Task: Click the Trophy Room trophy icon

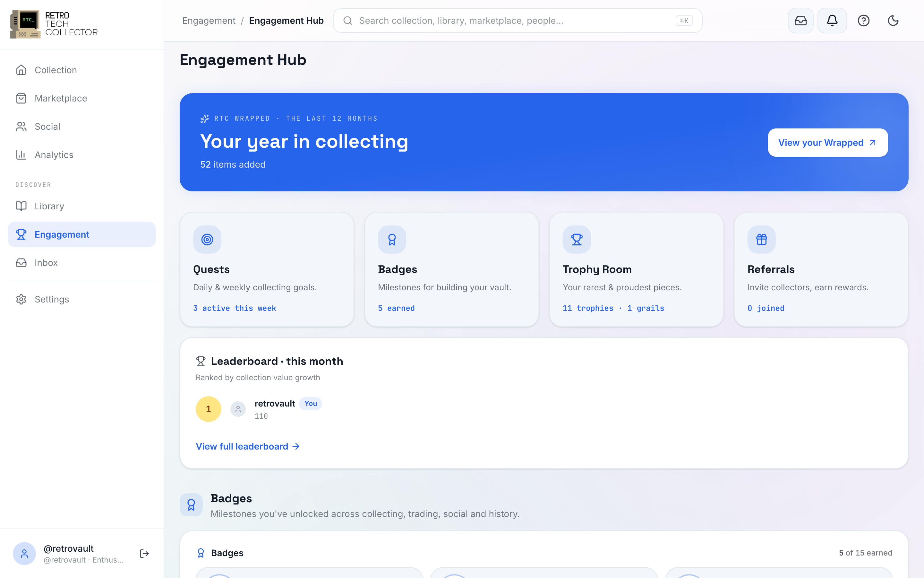Action: coord(577,240)
